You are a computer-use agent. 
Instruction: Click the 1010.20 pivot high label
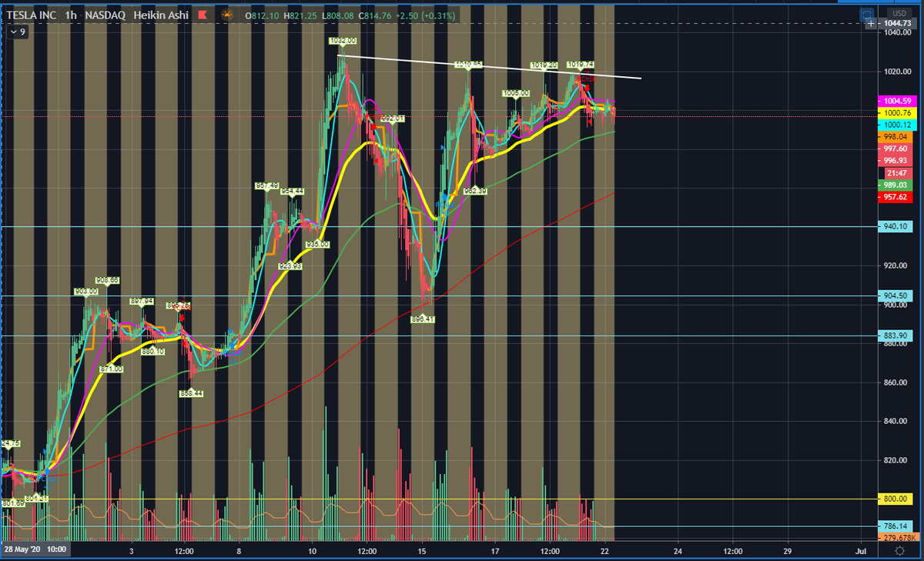(x=543, y=65)
